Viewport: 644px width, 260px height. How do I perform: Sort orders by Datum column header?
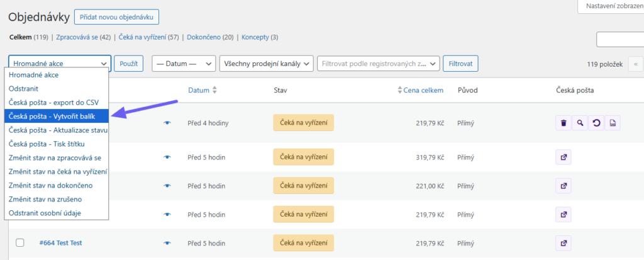coord(199,90)
